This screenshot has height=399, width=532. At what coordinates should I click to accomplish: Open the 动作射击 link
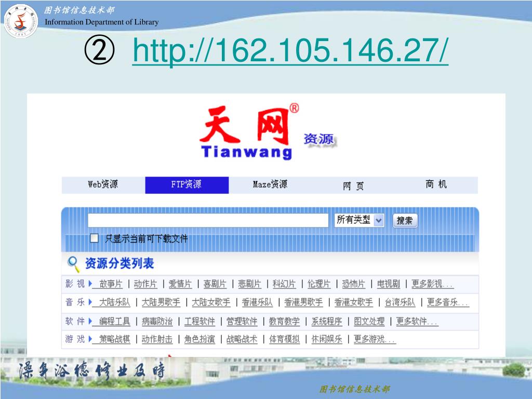[x=157, y=339]
